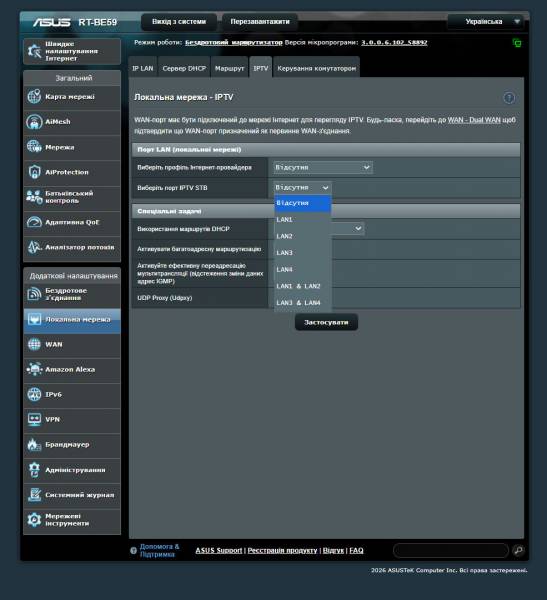The width and height of the screenshot is (547, 600).
Task: Open the AiProtection shield icon
Action: coord(34,172)
